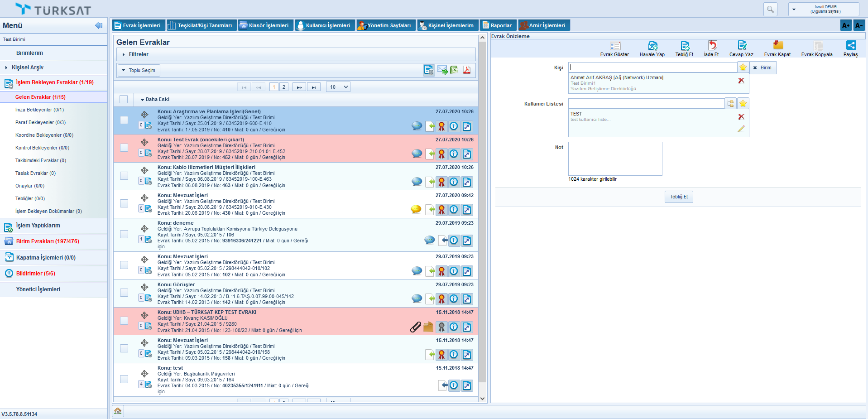Screen dimensions: 868x419
Task: Open the page size dropdown showing 10
Action: point(338,87)
